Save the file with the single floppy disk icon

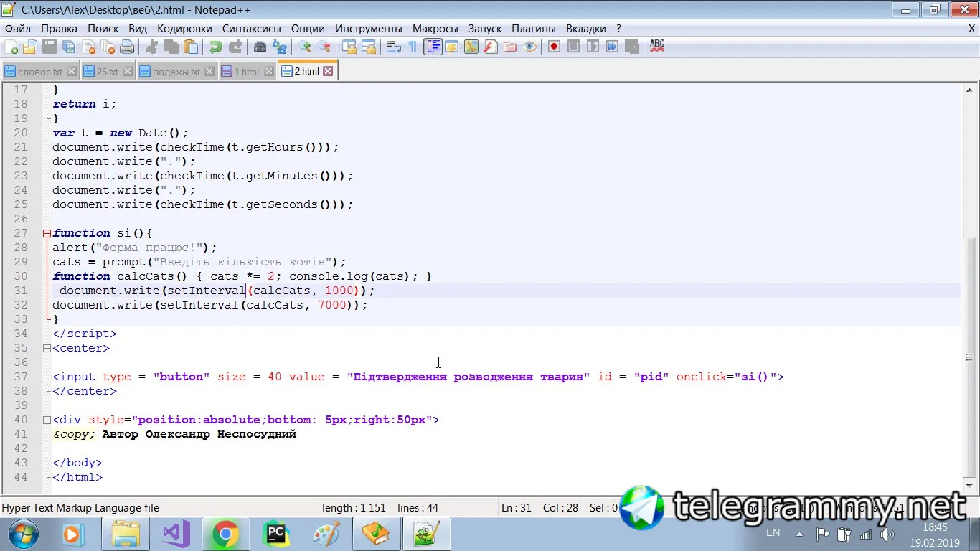coord(50,47)
